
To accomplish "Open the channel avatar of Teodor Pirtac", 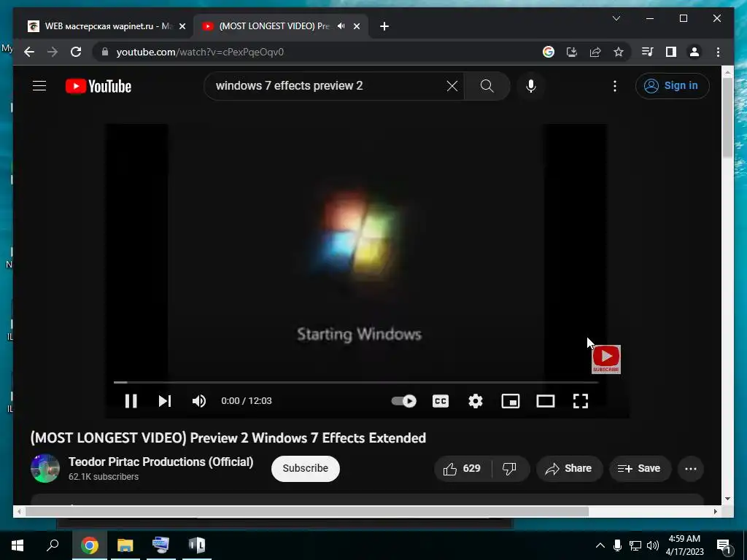I will [45, 469].
